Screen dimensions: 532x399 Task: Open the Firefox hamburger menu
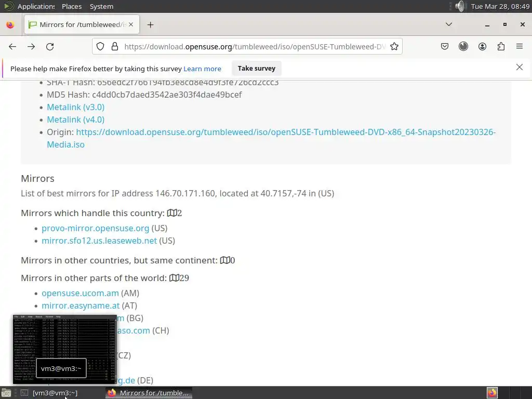point(520,46)
